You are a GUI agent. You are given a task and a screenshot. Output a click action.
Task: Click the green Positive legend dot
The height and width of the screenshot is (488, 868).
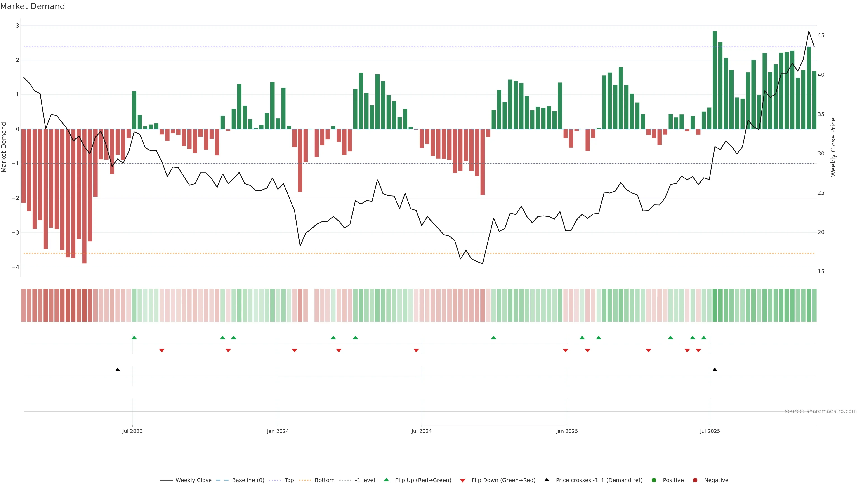click(x=654, y=480)
